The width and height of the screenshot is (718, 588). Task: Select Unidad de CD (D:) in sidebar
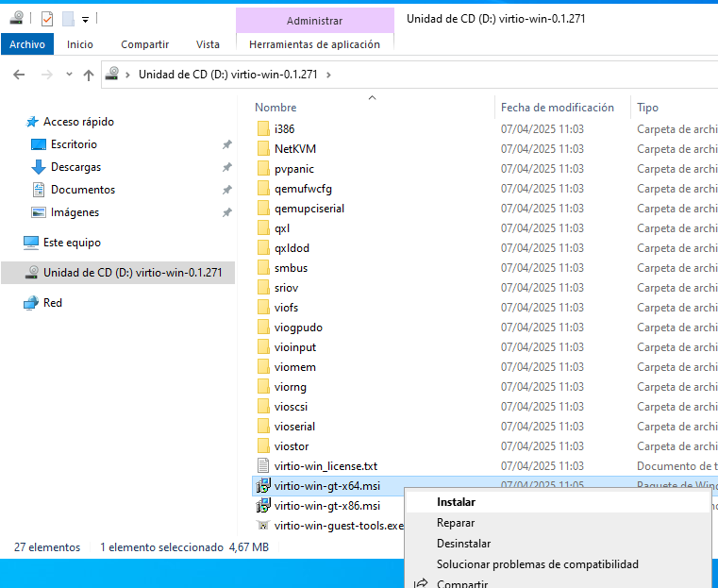[118, 273]
